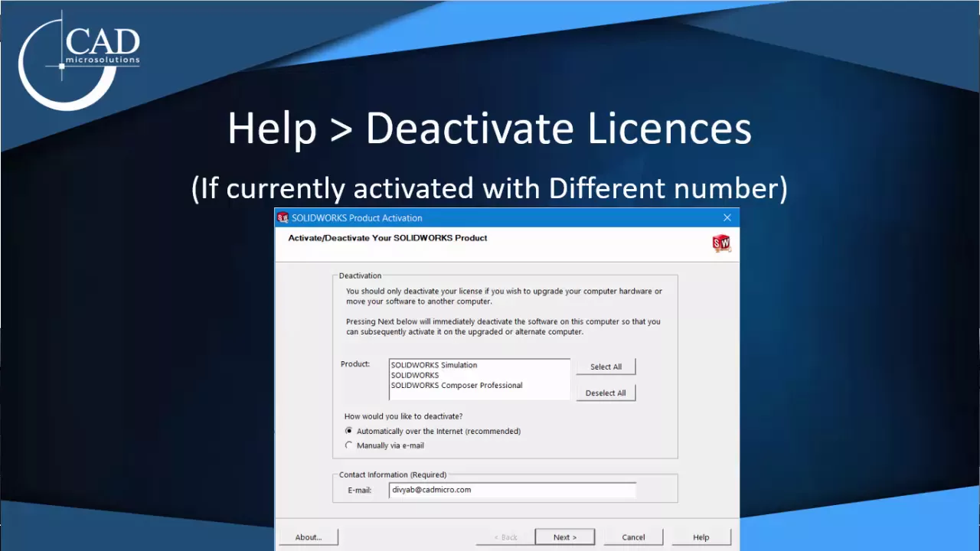
Task: Select SOLIDWORKS Simulation in product list
Action: click(434, 365)
